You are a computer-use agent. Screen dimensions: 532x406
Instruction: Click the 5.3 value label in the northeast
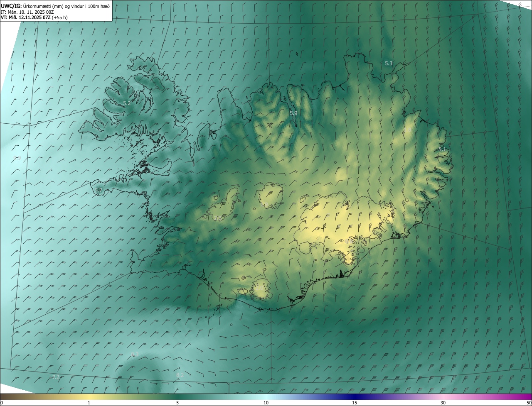(389, 64)
